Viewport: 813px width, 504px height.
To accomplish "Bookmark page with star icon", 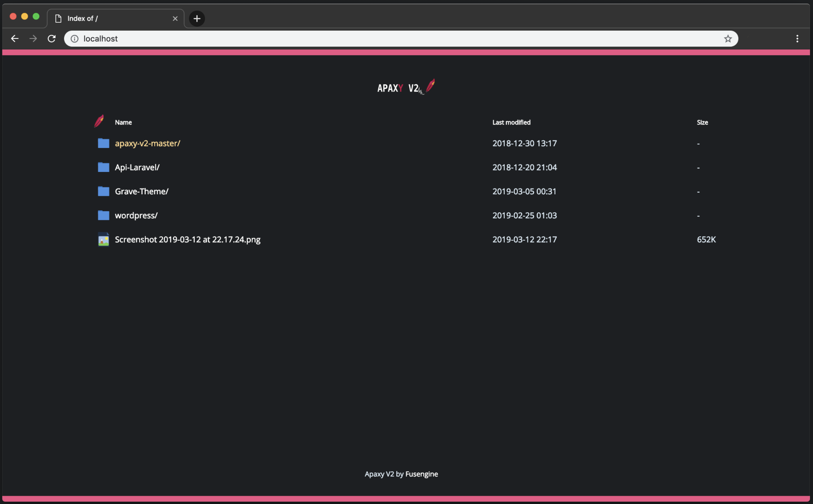I will point(728,38).
